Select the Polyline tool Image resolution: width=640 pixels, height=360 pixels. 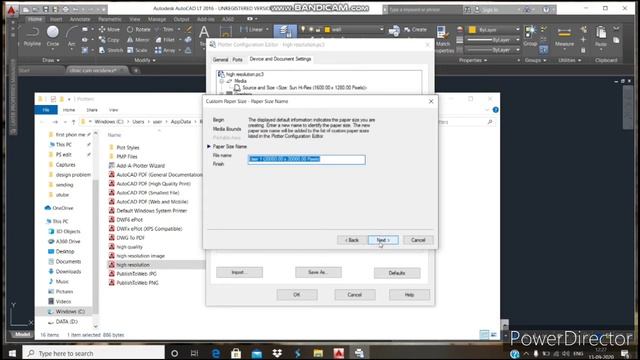click(x=32, y=36)
